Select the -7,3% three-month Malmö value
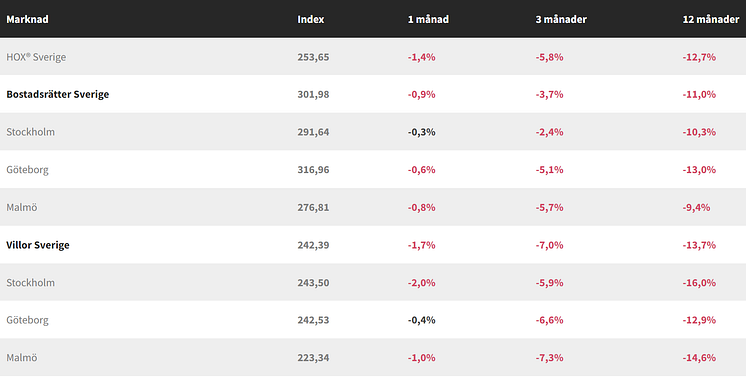The image size is (746, 377). 550,358
